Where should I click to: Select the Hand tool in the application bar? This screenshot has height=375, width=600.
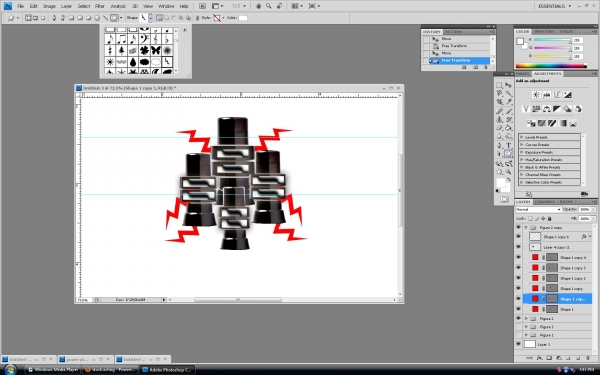pyautogui.click(x=259, y=6)
